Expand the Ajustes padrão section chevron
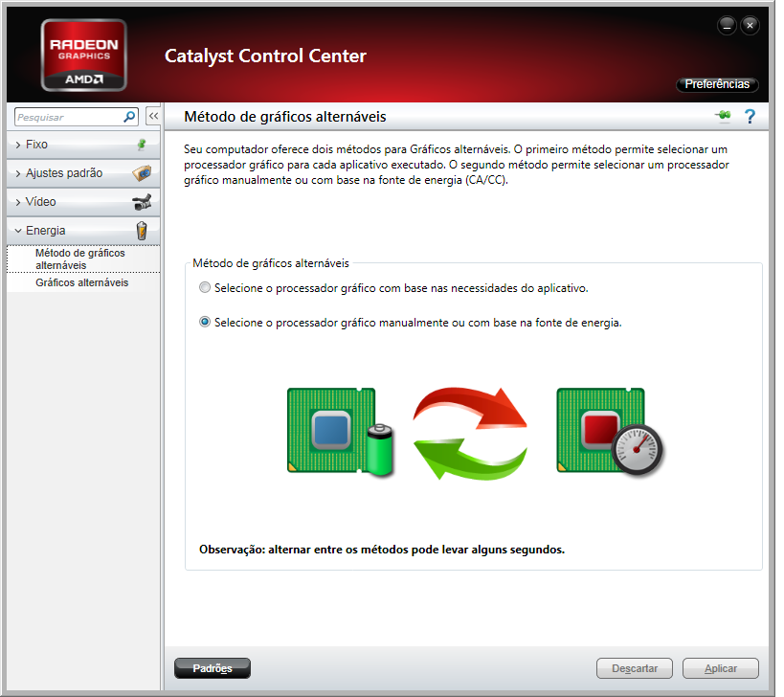The height and width of the screenshot is (697, 784). click(x=18, y=173)
